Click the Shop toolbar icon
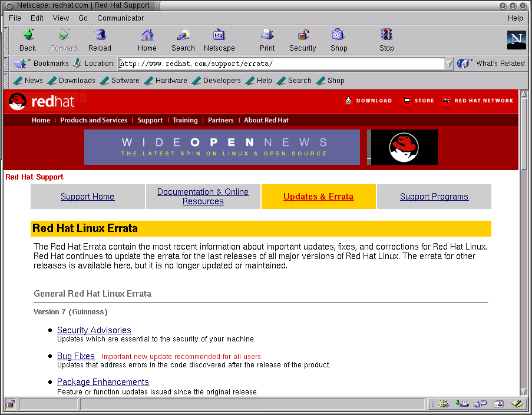This screenshot has height=415, width=532. [x=338, y=35]
